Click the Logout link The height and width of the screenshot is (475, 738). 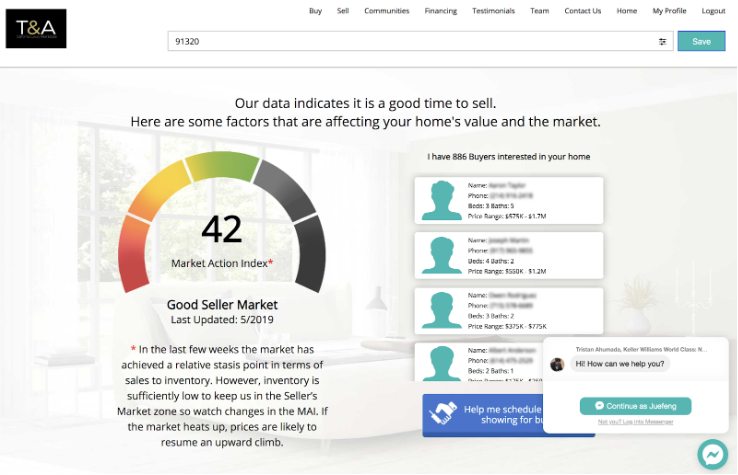[713, 11]
